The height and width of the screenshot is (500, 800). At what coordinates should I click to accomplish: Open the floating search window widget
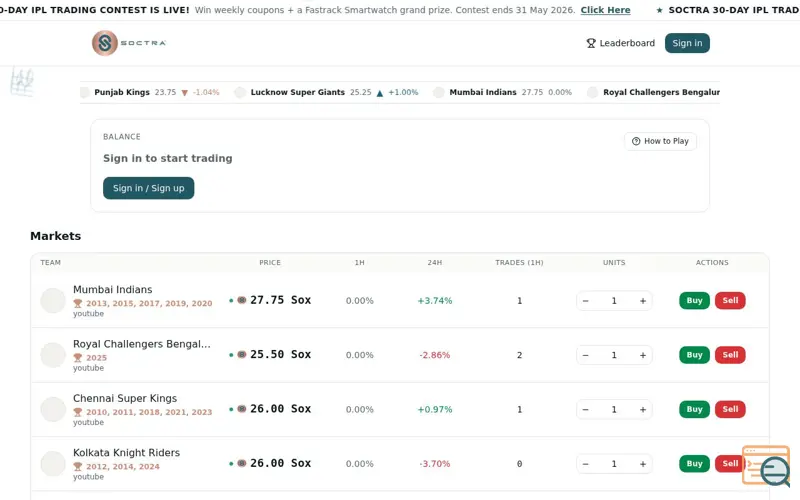(x=766, y=465)
